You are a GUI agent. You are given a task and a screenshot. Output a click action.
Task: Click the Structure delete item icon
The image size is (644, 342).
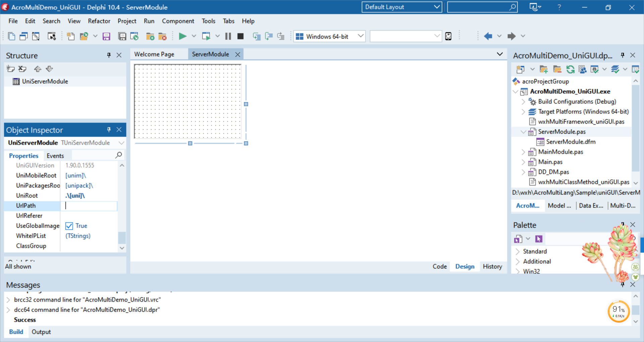click(22, 69)
